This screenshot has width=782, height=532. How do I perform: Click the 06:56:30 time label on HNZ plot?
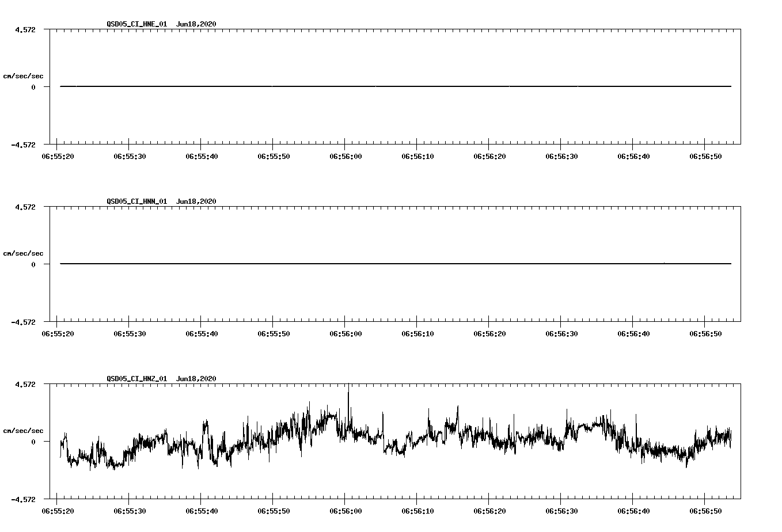tap(561, 511)
